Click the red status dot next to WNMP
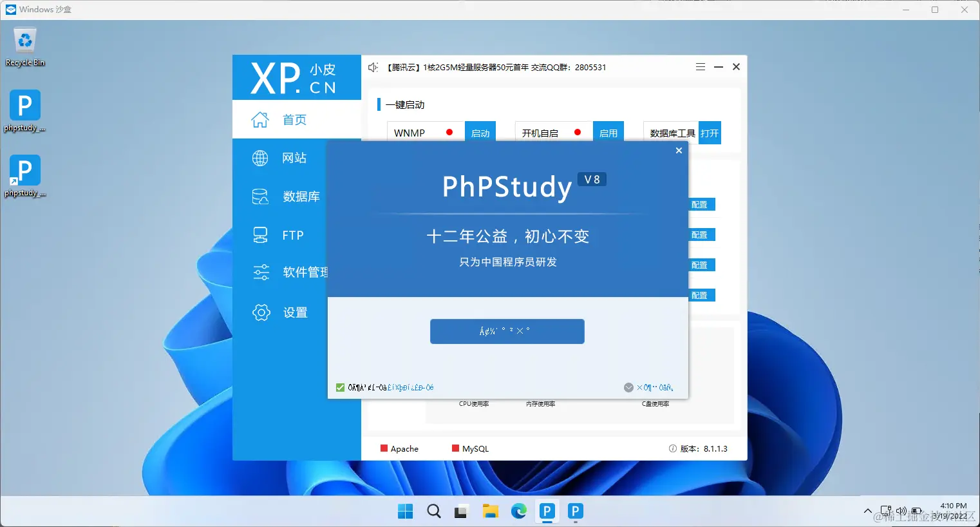980x527 pixels. (x=449, y=131)
